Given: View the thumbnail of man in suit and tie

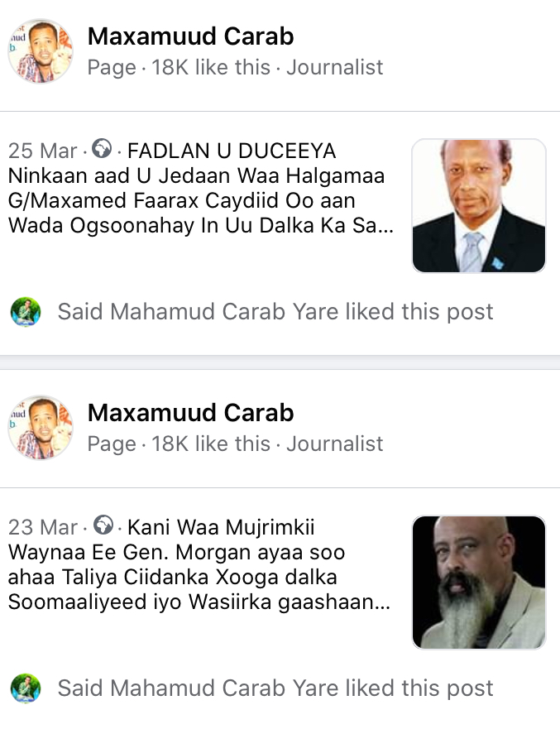Looking at the screenshot, I should tap(479, 206).
